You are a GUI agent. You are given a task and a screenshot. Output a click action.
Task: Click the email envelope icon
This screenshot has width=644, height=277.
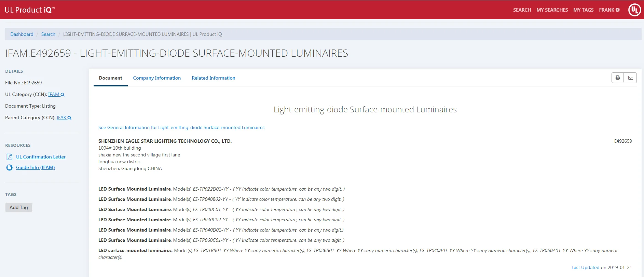coord(630,78)
